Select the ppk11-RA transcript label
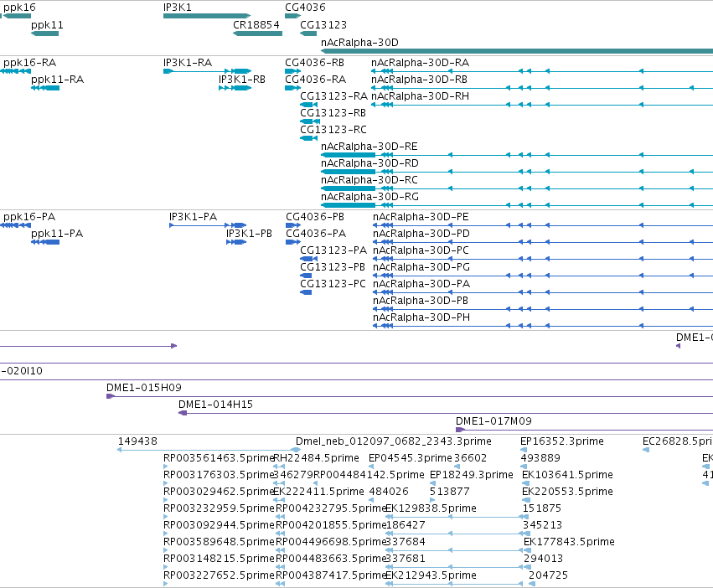The image size is (713, 588). point(57,80)
